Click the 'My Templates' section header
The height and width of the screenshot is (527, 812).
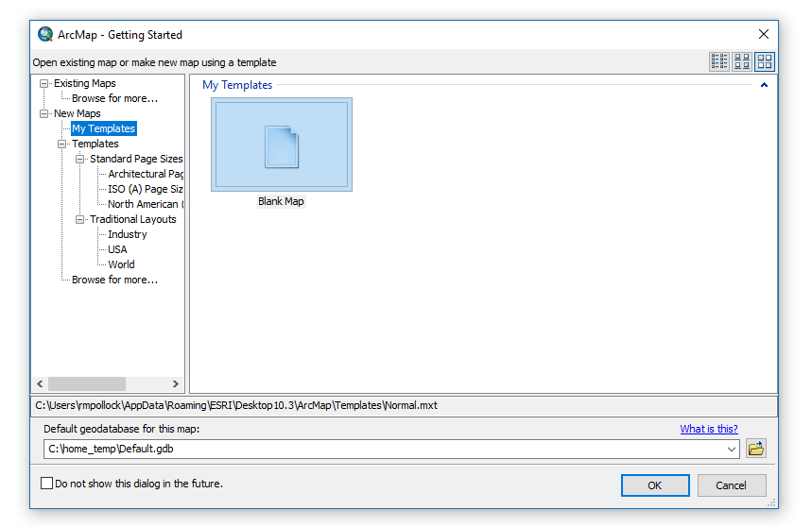click(237, 85)
